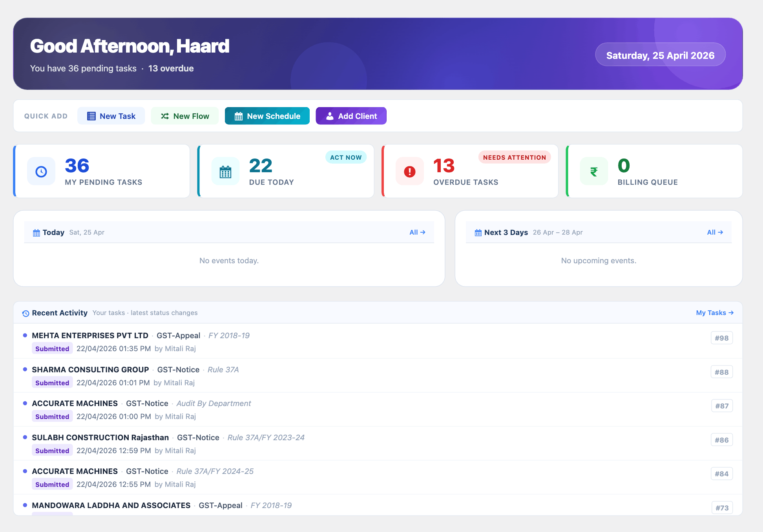Image resolution: width=763 pixels, height=532 pixels.
Task: Click Submitted status badge dated 01:35 PM
Action: point(52,349)
